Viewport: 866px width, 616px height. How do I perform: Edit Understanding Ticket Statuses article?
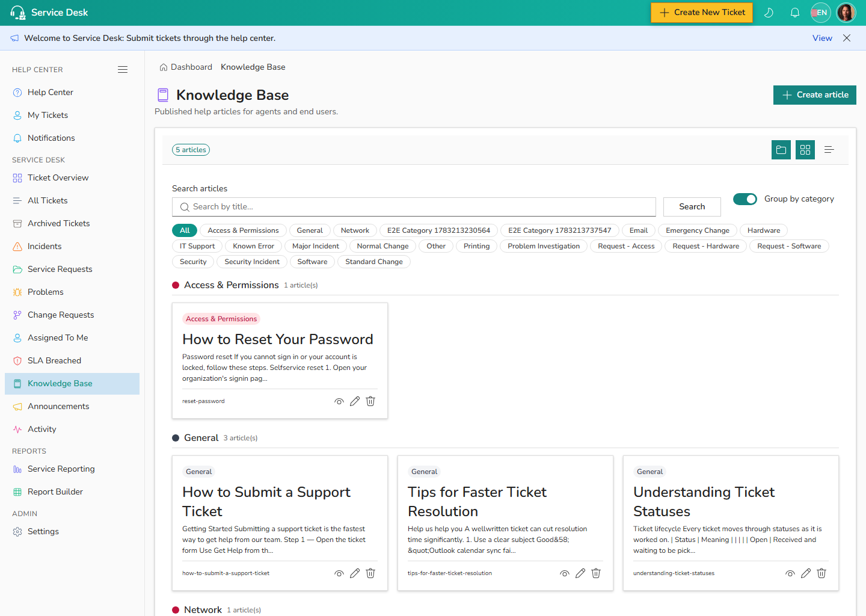(x=806, y=573)
